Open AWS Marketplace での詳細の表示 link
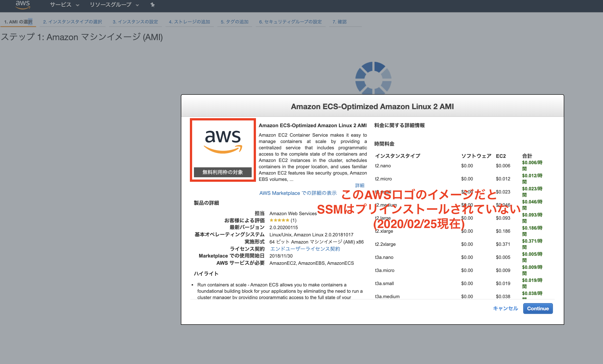603x364 pixels. pos(298,193)
